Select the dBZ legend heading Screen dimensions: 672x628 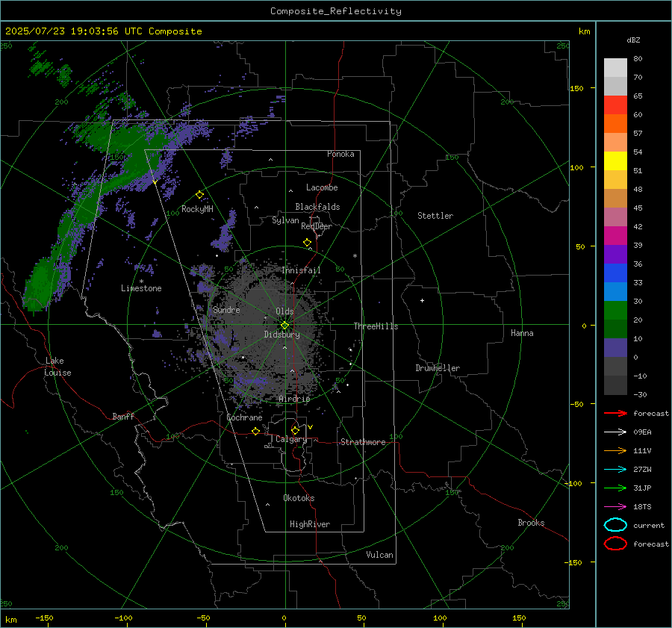tap(633, 40)
